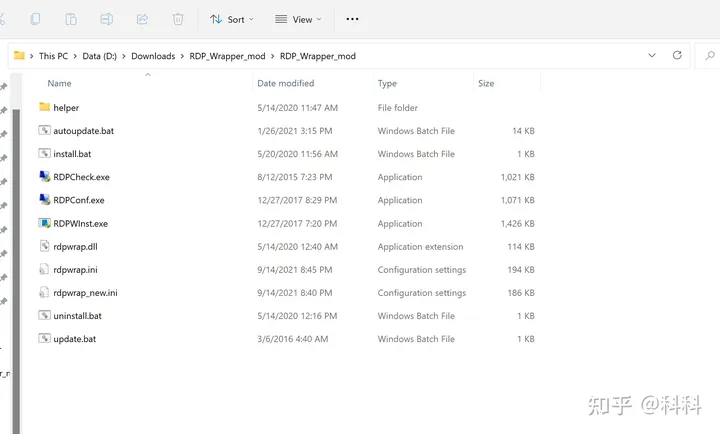Image resolution: width=720 pixels, height=434 pixels.
Task: Sort by Type column header
Action: (387, 83)
